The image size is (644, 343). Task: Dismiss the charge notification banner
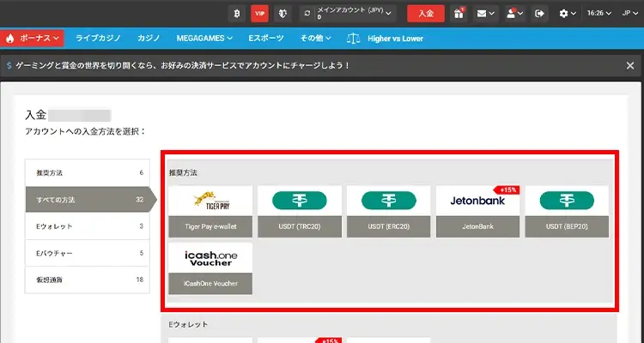pyautogui.click(x=630, y=66)
